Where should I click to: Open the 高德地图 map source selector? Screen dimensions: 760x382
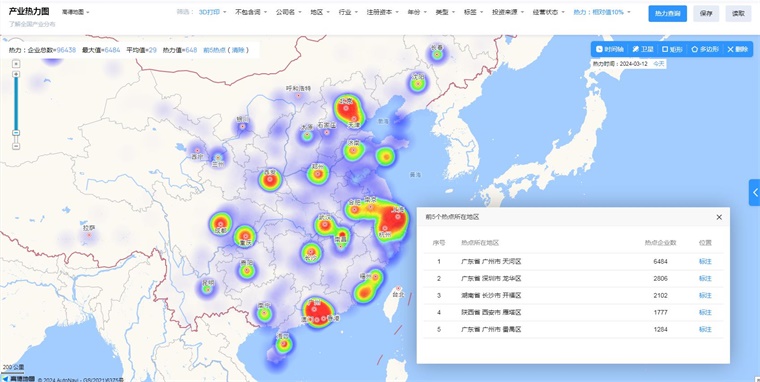[x=76, y=12]
